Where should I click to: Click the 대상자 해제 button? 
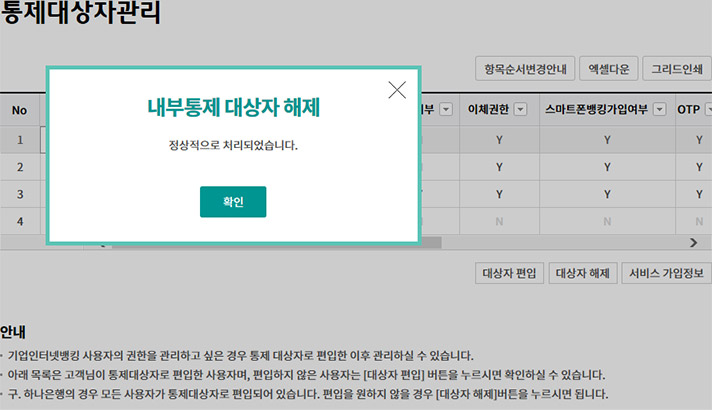coord(582,272)
